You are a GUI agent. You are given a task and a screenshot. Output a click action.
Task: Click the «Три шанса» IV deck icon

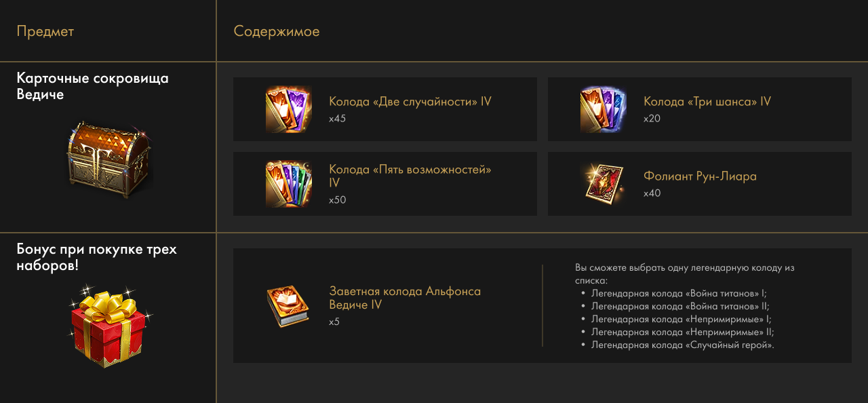click(603, 109)
